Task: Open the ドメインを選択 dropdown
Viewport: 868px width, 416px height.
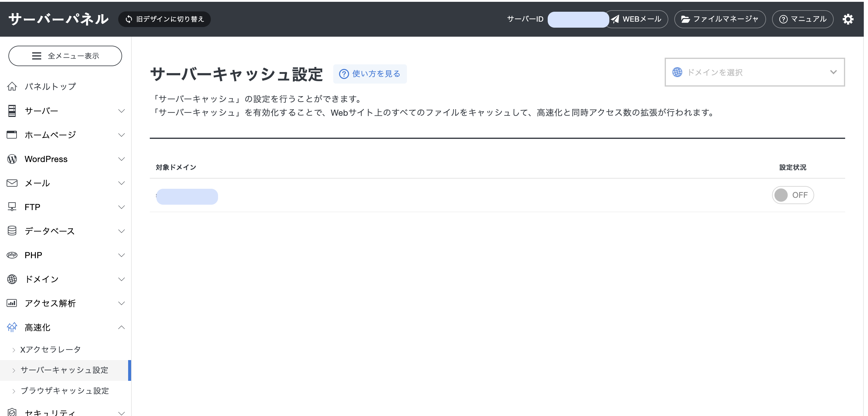Action: coord(754,72)
